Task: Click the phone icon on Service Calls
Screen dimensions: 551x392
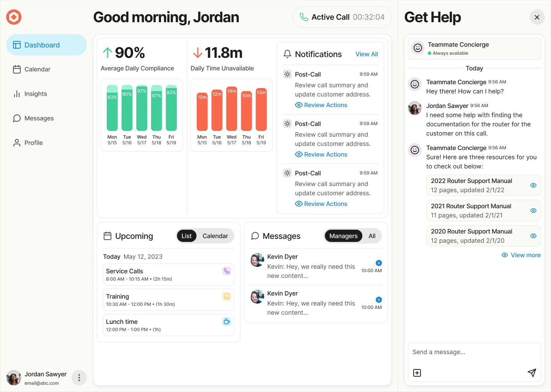Action: click(x=227, y=271)
